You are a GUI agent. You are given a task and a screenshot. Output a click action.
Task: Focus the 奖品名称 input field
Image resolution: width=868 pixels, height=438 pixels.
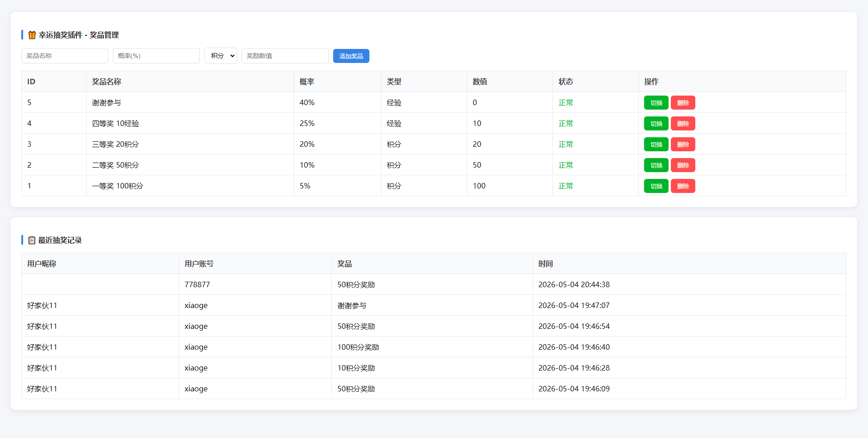65,56
